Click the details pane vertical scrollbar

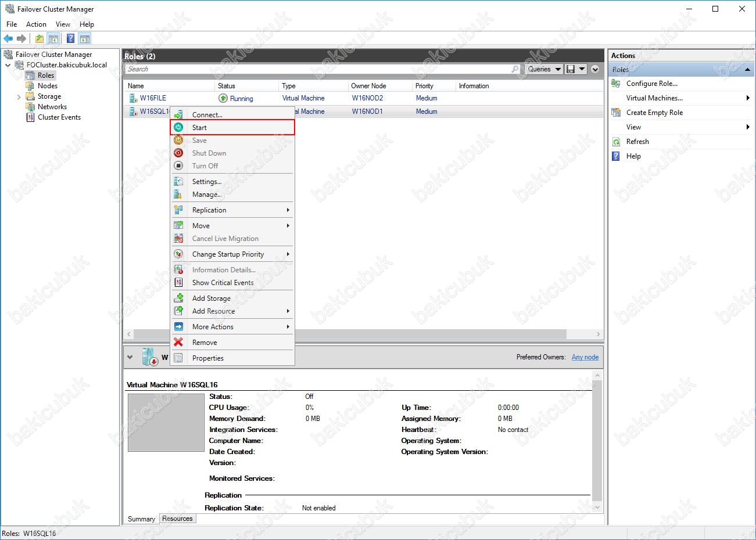click(597, 441)
